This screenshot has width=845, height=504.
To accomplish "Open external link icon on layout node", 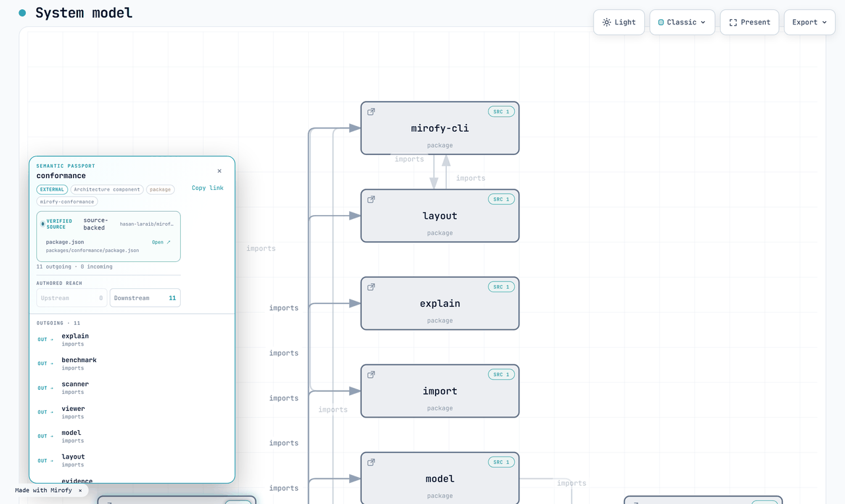I will click(371, 200).
